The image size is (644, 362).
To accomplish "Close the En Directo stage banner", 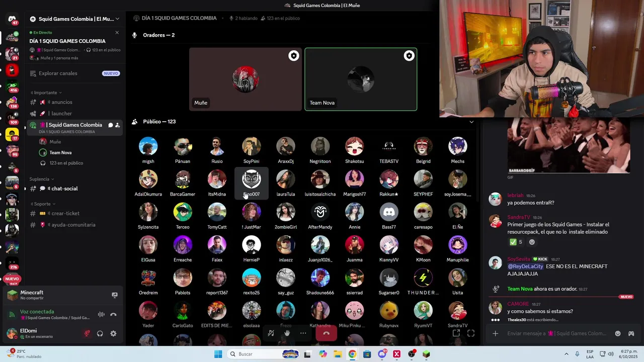I will pos(117,33).
